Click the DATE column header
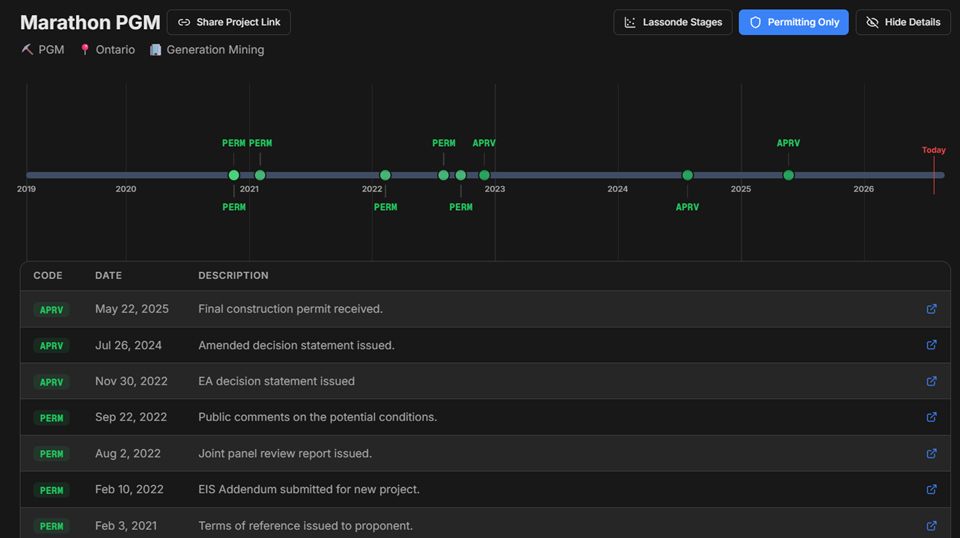The image size is (960, 538). 108,275
